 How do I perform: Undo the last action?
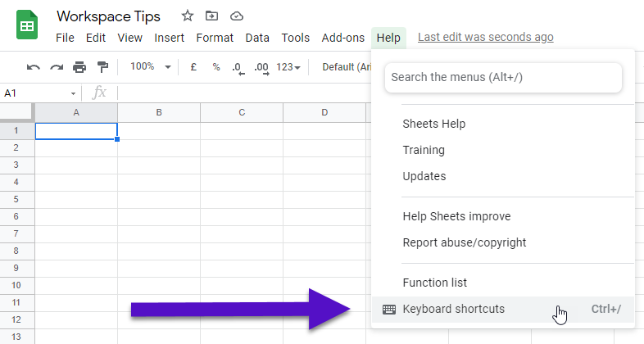[34, 67]
